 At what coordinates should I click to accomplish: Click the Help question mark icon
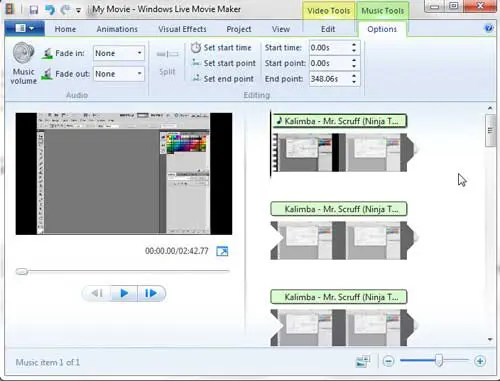pos(489,28)
